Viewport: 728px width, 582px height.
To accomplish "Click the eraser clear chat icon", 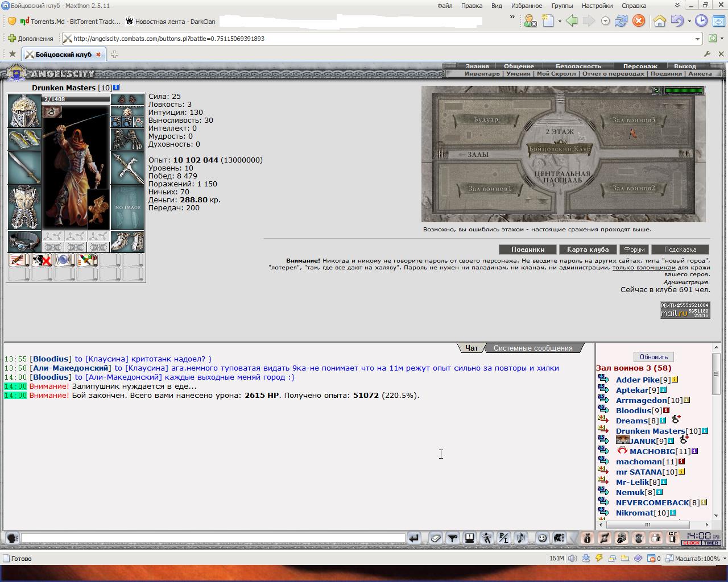I will point(435,538).
